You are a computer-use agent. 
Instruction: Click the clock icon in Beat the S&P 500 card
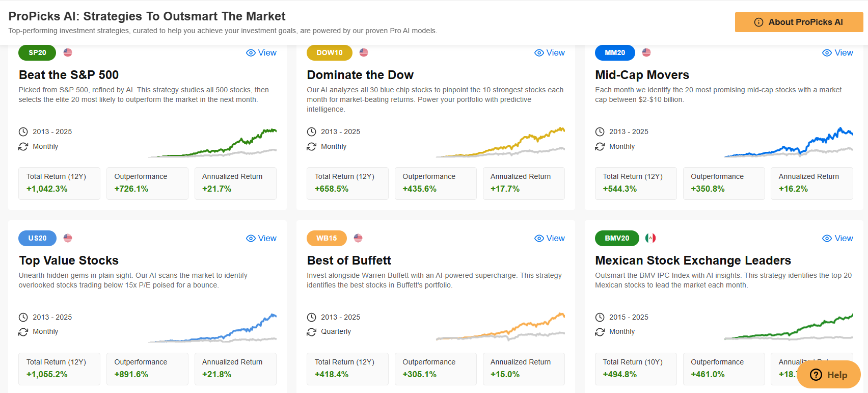[23, 132]
